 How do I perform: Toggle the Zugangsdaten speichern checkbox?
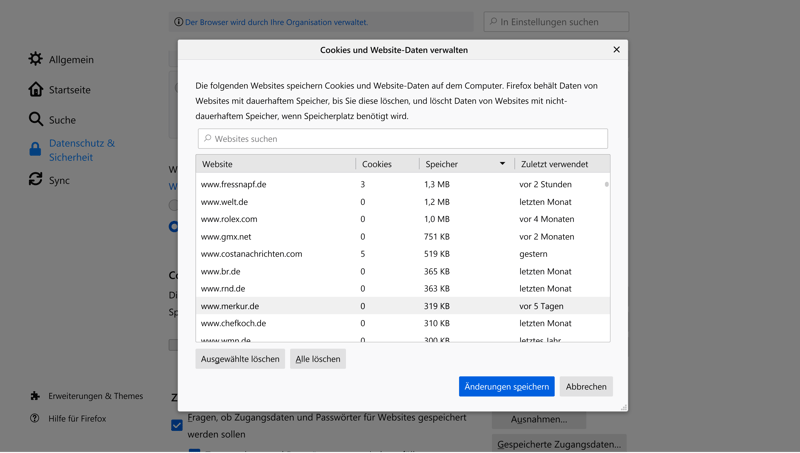[x=177, y=425]
